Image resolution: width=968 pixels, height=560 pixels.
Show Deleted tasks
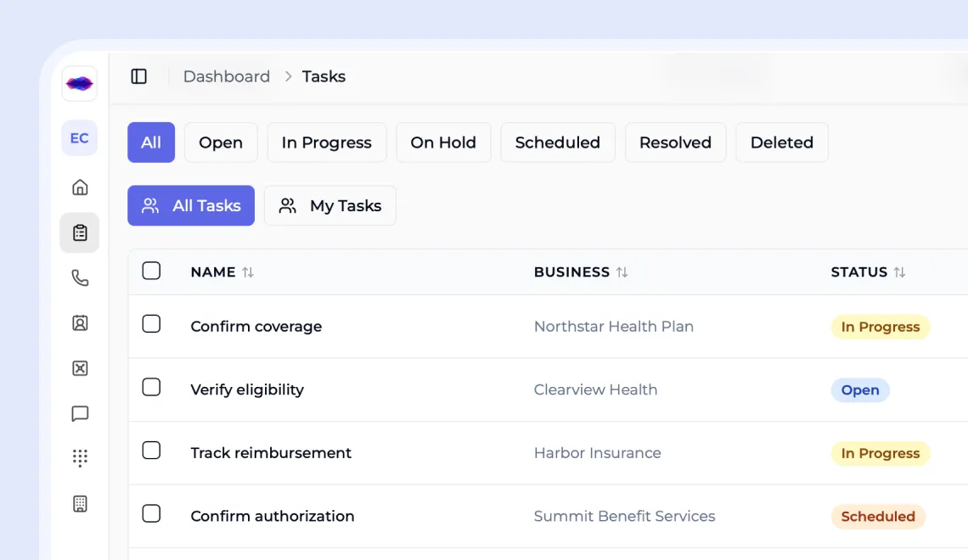781,143
